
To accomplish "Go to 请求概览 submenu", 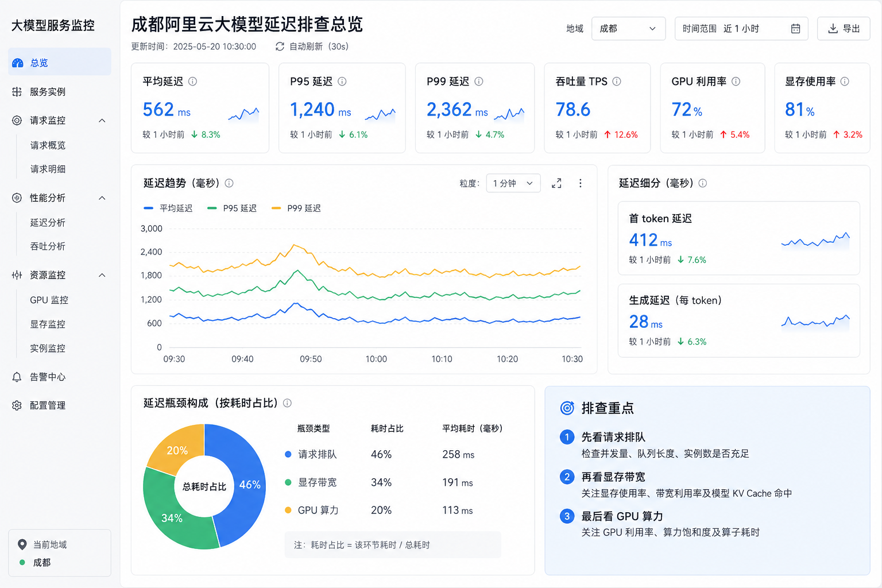I will tap(48, 145).
